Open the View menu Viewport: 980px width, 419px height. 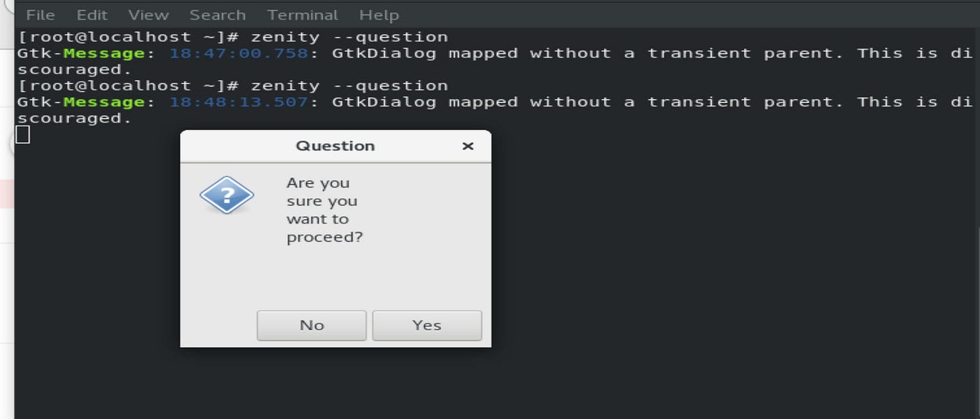[149, 14]
